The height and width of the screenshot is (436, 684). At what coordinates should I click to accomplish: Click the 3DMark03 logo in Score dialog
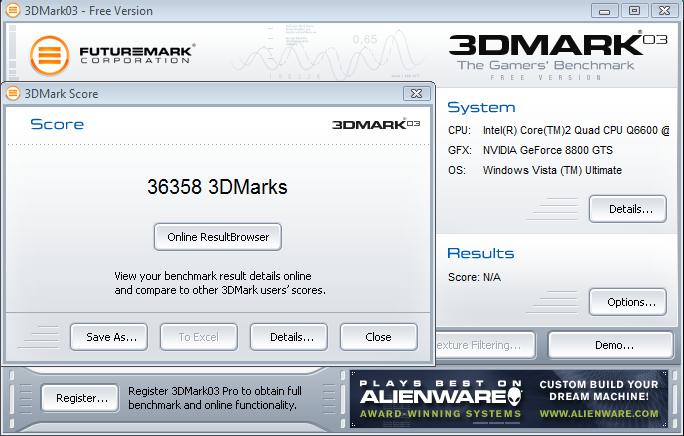click(x=376, y=124)
